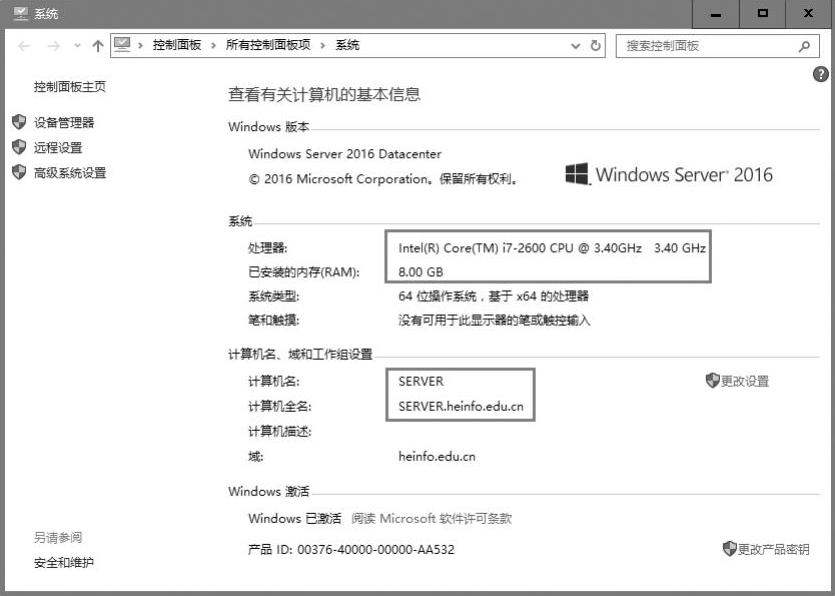Read the 阅读 Microsoft 软件许可条款 link
Viewport: 835px width, 596px height.
(431, 519)
